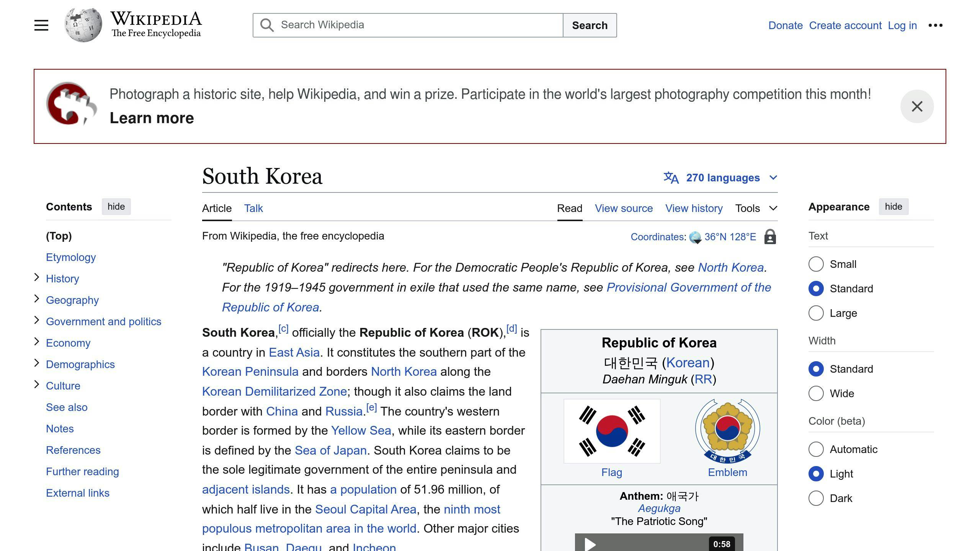The height and width of the screenshot is (551, 980).
Task: Open the North Korea hatnote link
Action: (x=731, y=267)
